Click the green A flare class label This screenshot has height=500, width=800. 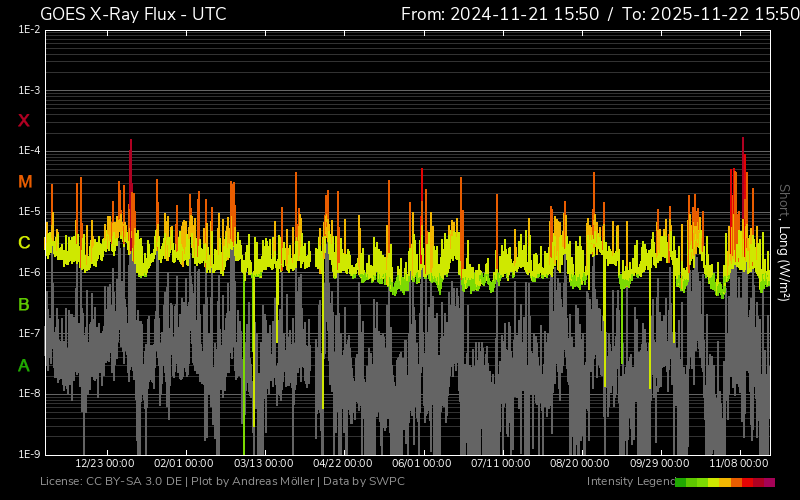pyautogui.click(x=24, y=366)
